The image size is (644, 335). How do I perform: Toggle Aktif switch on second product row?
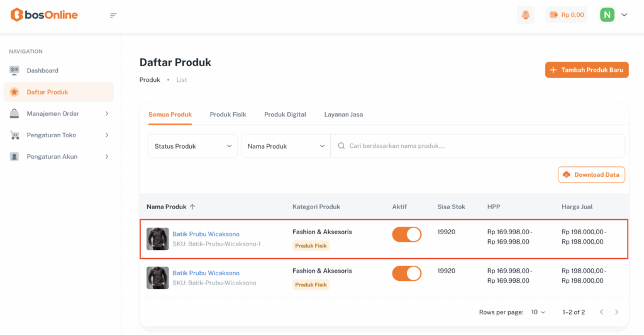coord(407,273)
